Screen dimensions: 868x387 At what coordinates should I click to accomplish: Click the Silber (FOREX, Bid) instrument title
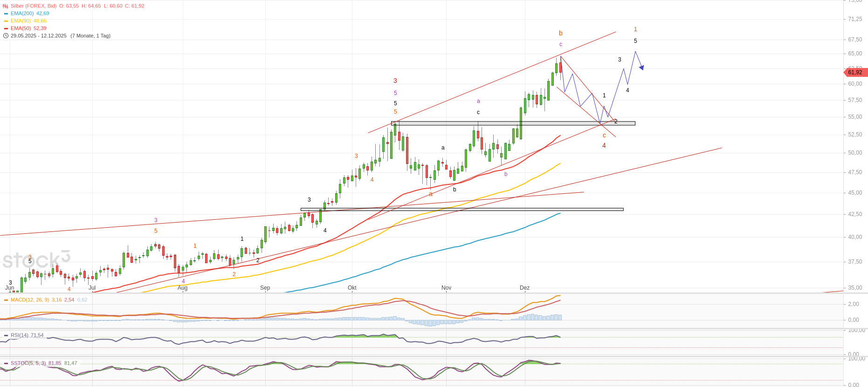(x=34, y=6)
